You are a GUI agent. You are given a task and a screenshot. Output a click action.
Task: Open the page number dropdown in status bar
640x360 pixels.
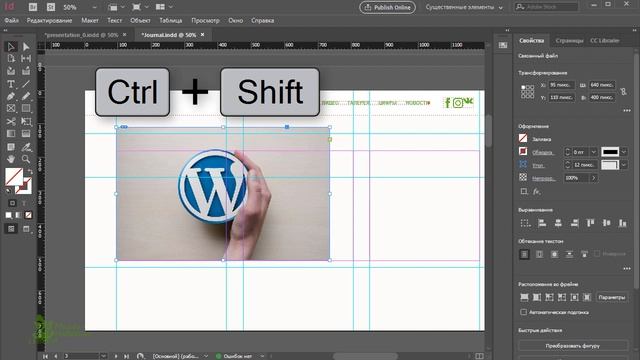tap(104, 356)
